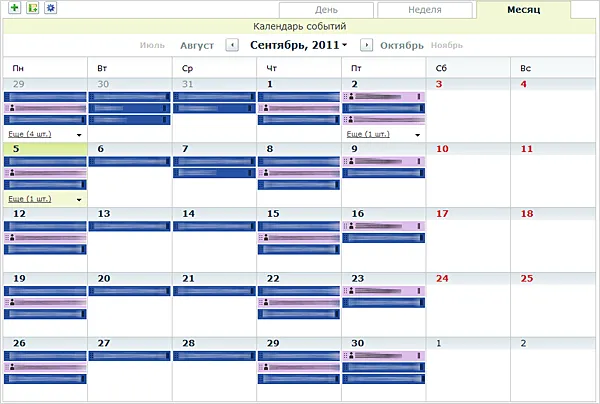Image resolution: width=600 pixels, height=404 pixels.
Task: Go to next month with right arrow
Action: coord(366,45)
